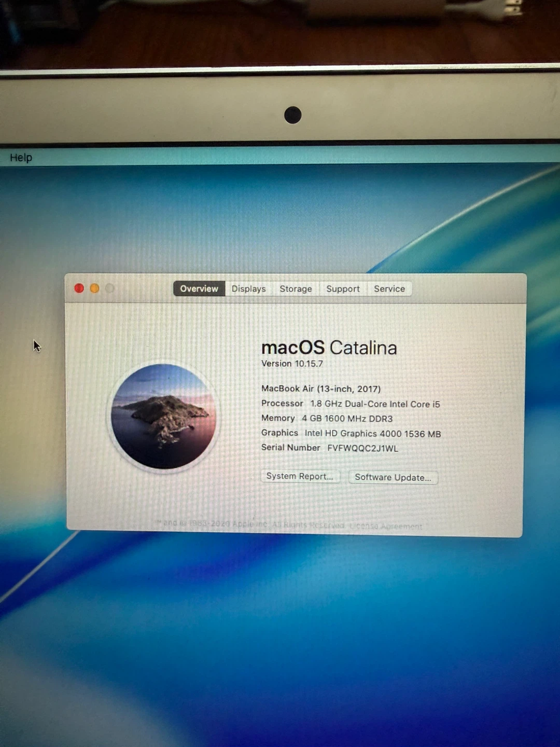
Task: Click the Software Update... button
Action: 393,477
